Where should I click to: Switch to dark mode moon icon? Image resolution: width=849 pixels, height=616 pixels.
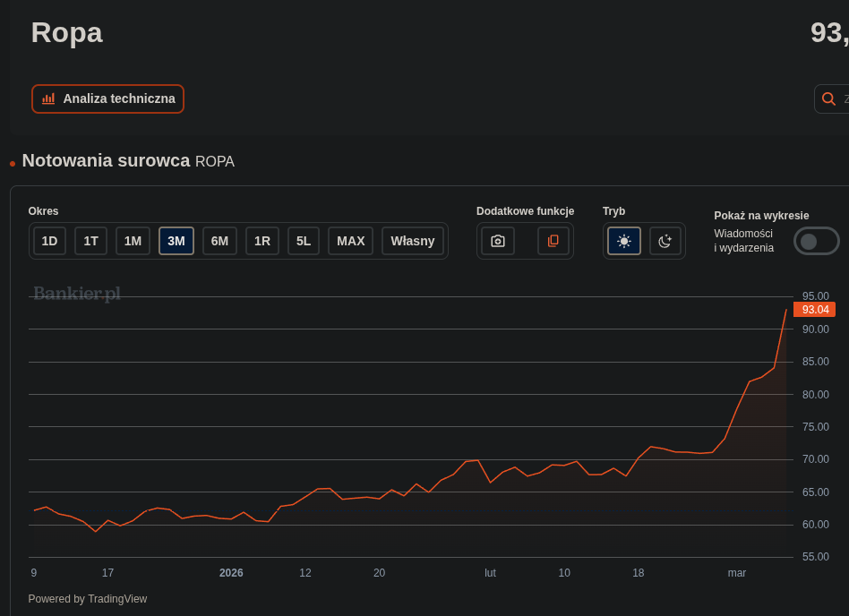coord(665,241)
